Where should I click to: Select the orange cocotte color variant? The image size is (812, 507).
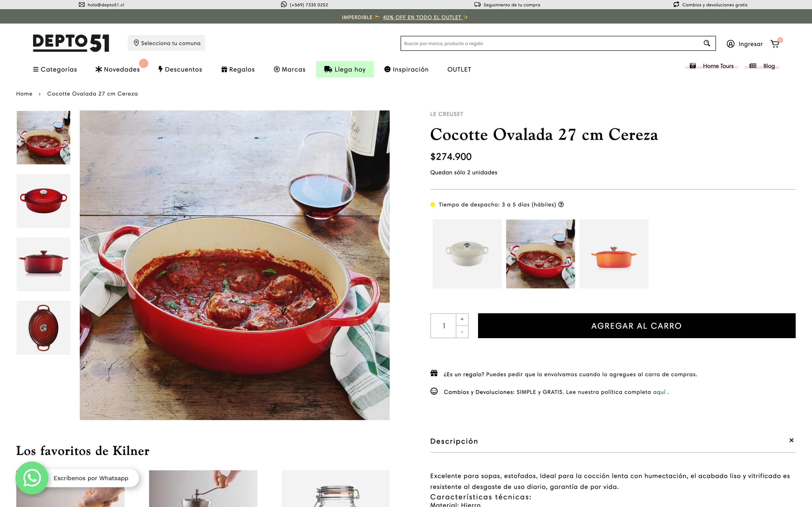[x=614, y=254]
